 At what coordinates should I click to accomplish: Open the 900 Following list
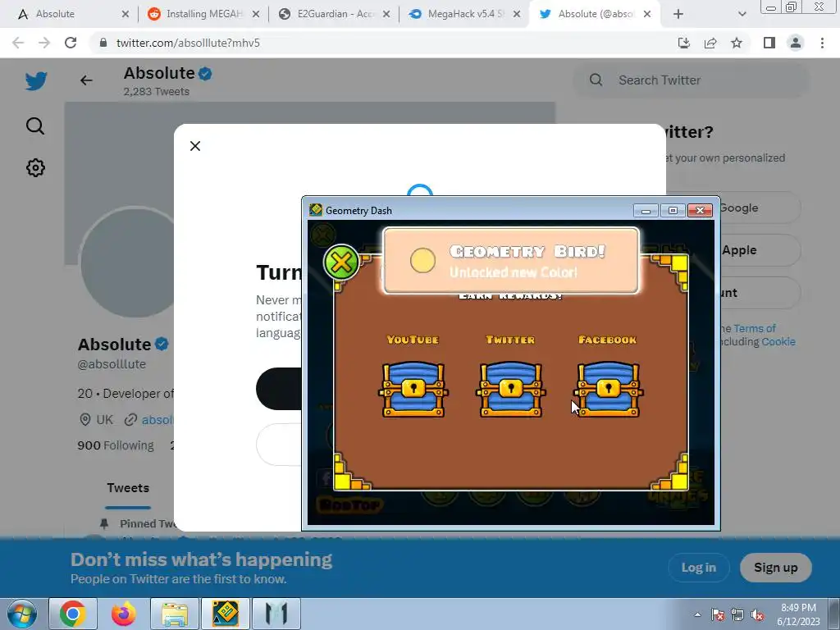[x=115, y=445]
